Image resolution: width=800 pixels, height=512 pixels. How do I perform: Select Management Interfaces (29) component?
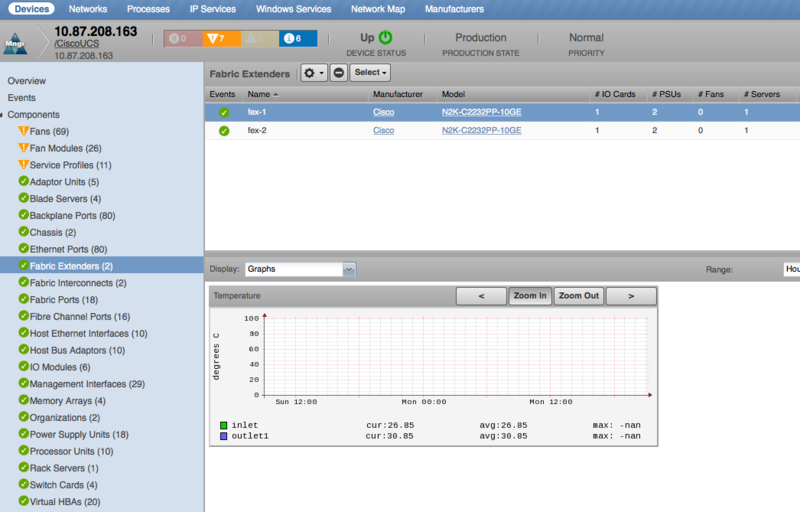pos(87,384)
